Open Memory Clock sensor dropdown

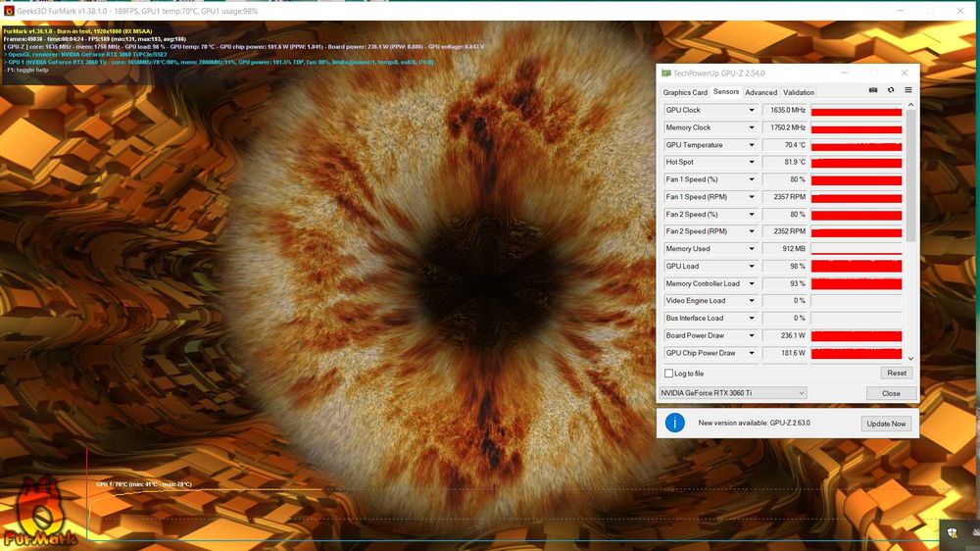pyautogui.click(x=752, y=127)
